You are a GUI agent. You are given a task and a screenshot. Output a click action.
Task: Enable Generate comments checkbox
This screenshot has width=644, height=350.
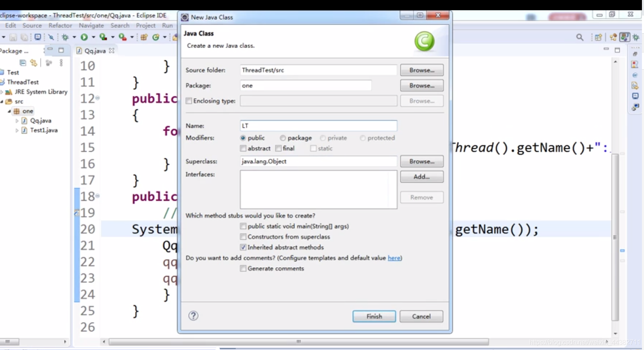click(x=243, y=268)
